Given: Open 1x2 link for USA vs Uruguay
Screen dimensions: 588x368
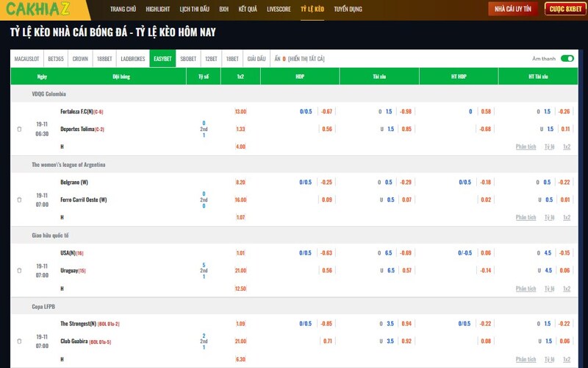Looking at the screenshot, I should (x=566, y=288).
